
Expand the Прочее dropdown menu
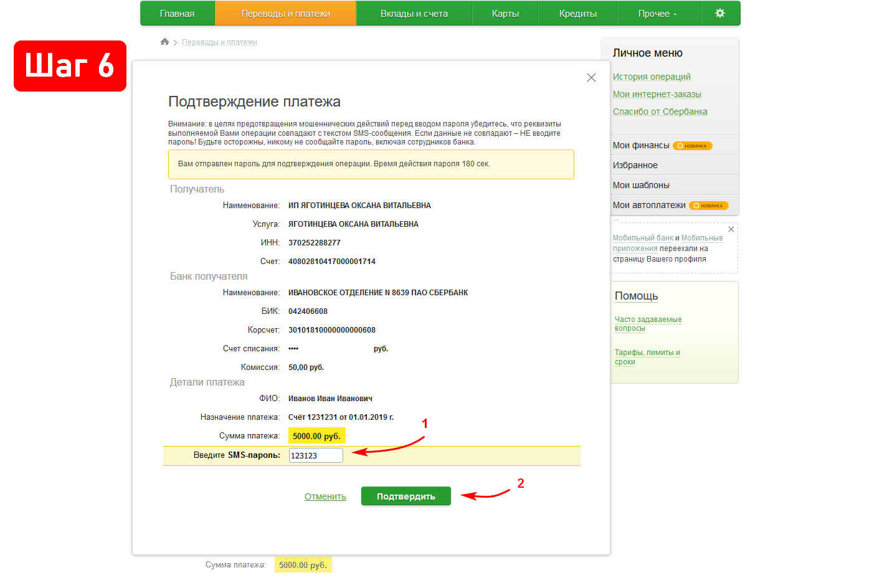tap(657, 14)
